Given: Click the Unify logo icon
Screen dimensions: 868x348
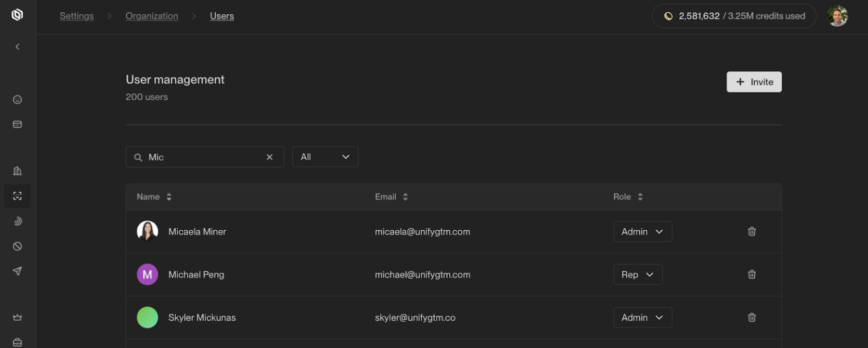Looking at the screenshot, I should tap(18, 15).
